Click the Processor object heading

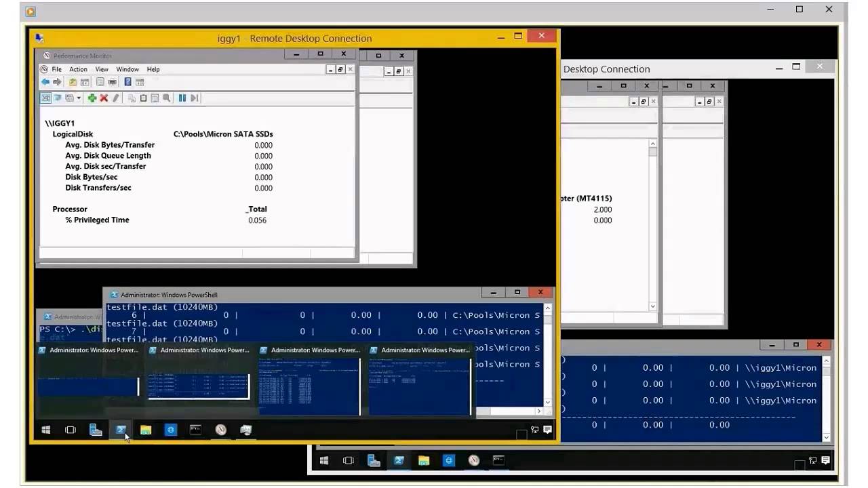click(x=70, y=209)
